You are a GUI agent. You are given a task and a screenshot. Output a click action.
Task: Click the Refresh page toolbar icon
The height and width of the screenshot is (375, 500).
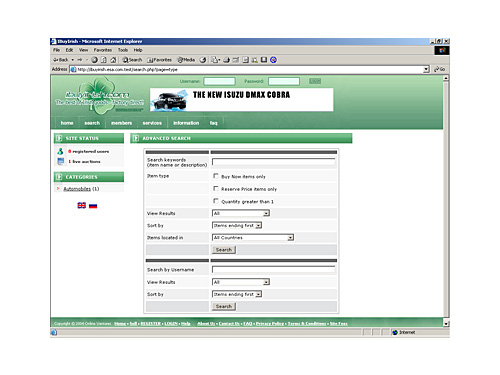coord(104,60)
